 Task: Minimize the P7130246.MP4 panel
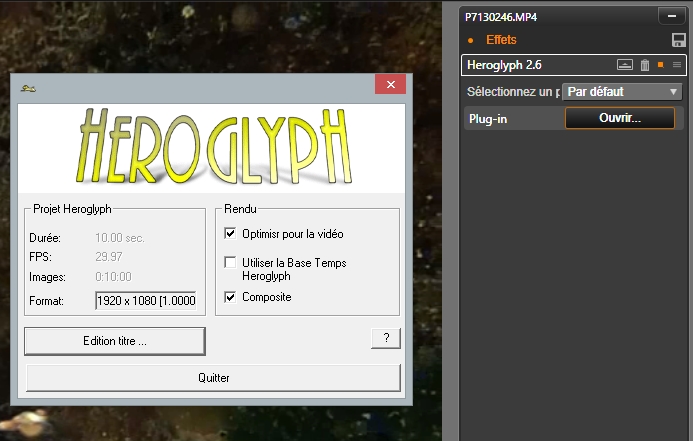[x=672, y=16]
